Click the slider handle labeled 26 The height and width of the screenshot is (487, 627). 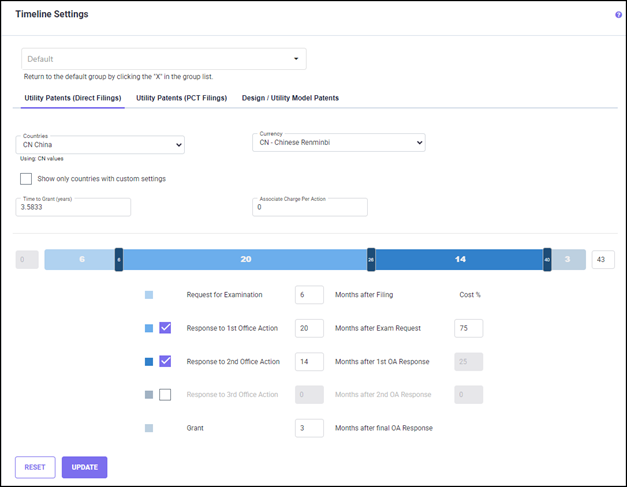371,259
